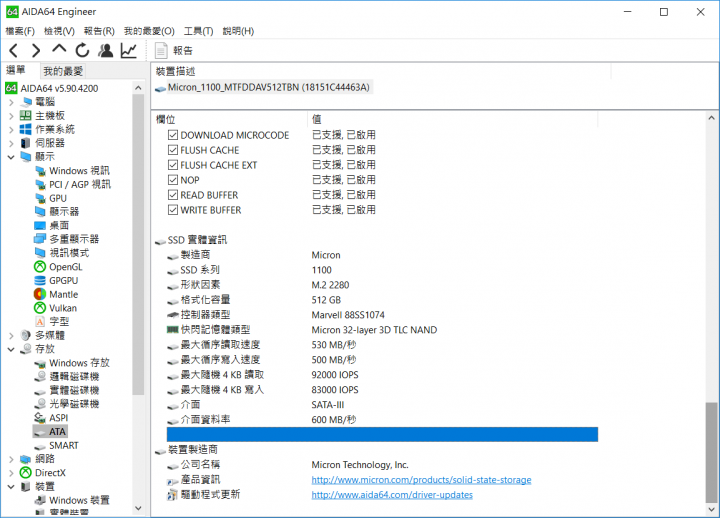The height and width of the screenshot is (518, 720).
Task: Open the GPGPU entry
Action: tap(64, 281)
